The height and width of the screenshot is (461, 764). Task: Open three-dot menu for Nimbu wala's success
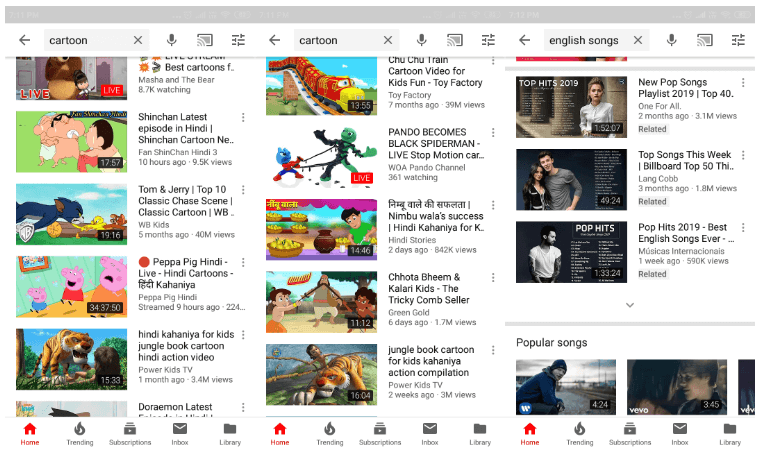pyautogui.click(x=493, y=205)
